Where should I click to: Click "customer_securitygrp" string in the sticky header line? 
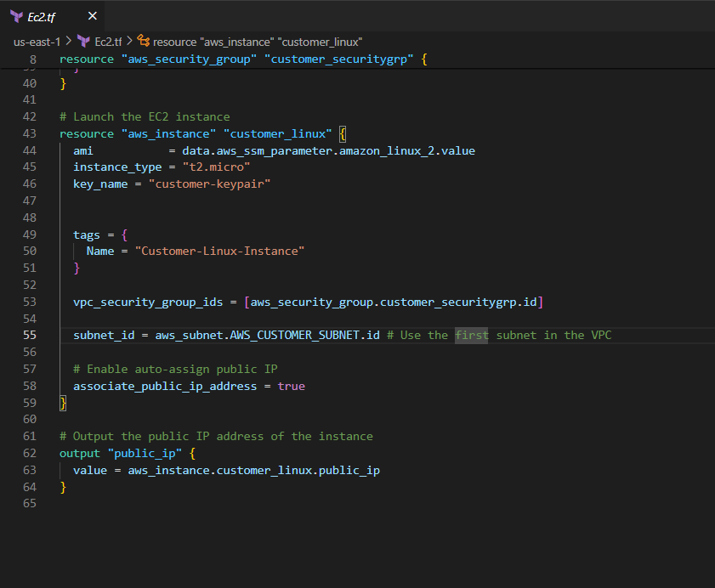point(339,59)
